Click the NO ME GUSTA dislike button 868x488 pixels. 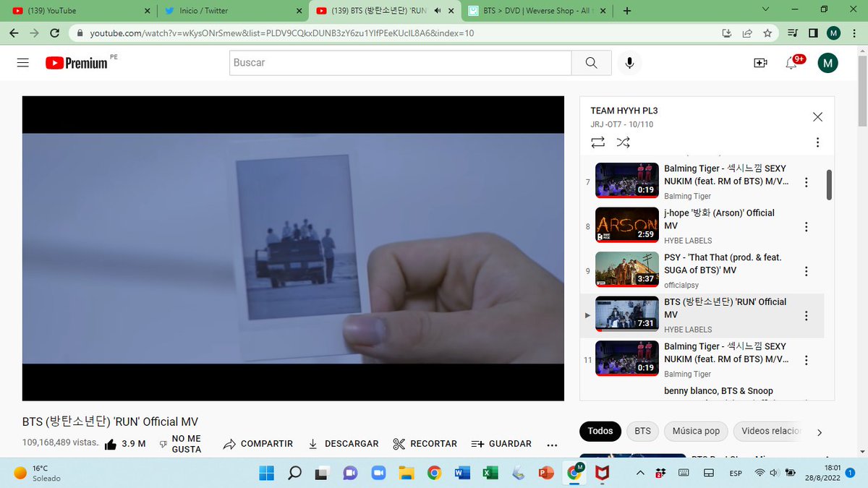[x=180, y=444]
